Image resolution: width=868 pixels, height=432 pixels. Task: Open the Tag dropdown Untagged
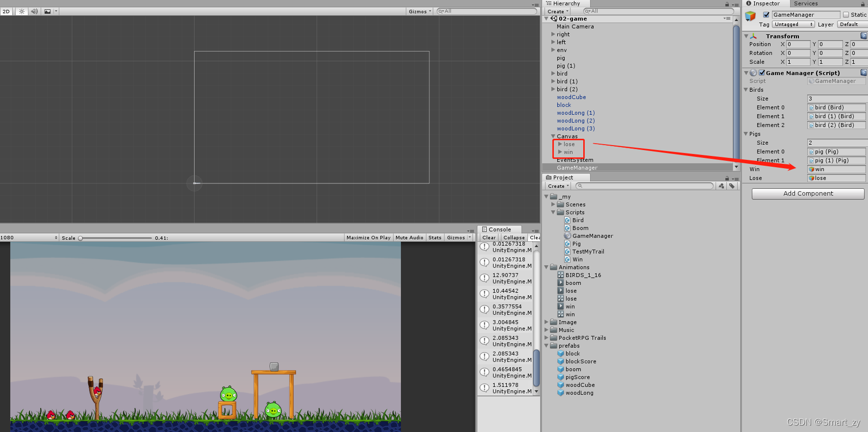794,25
